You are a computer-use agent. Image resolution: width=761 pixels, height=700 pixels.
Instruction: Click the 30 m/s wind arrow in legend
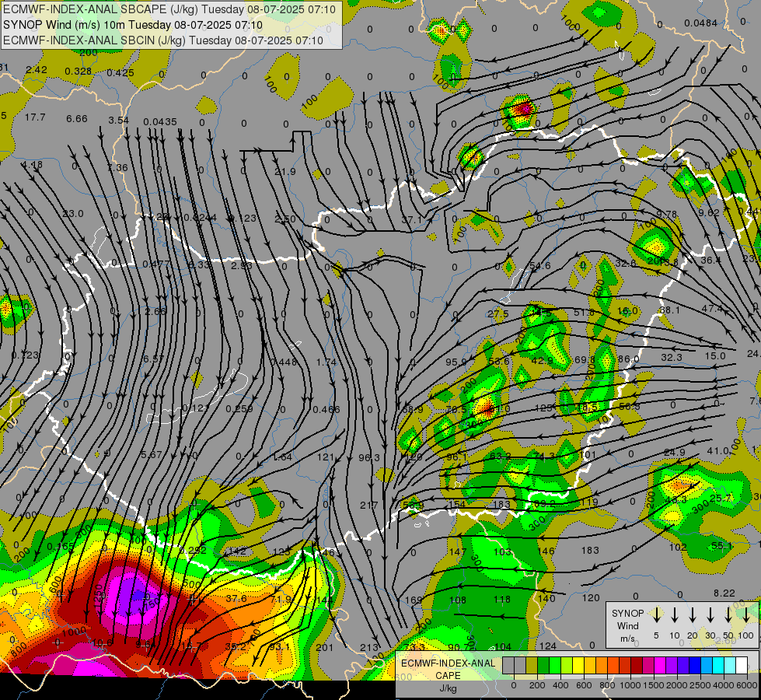(710, 614)
